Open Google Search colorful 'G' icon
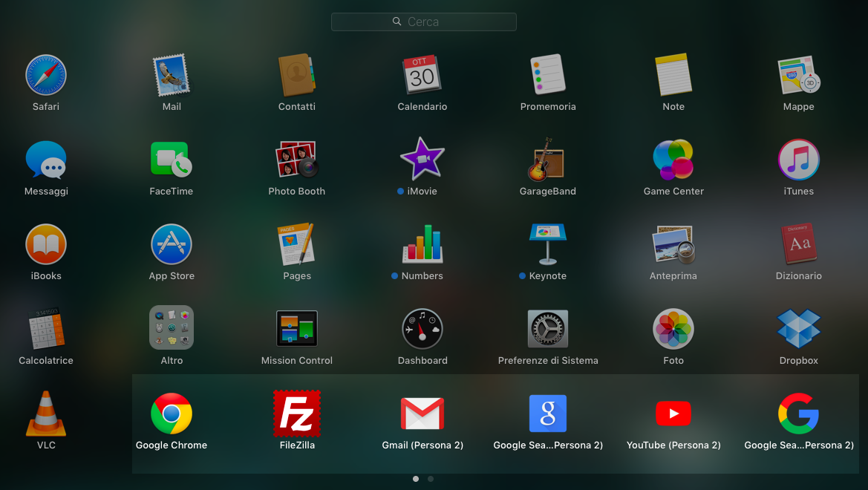 [798, 414]
